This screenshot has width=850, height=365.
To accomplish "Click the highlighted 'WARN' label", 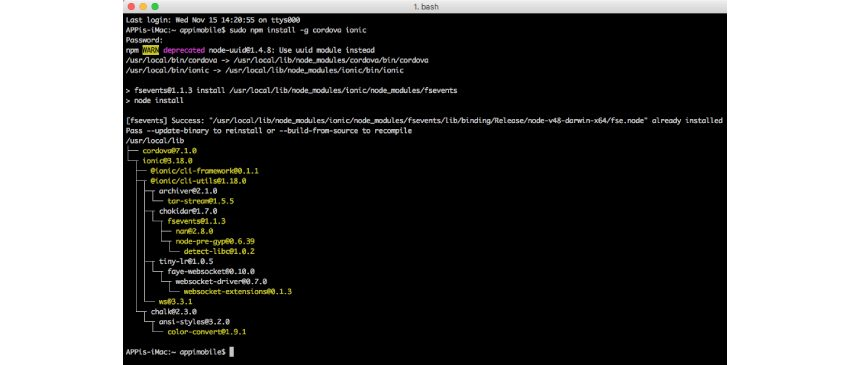I will pyautogui.click(x=151, y=50).
